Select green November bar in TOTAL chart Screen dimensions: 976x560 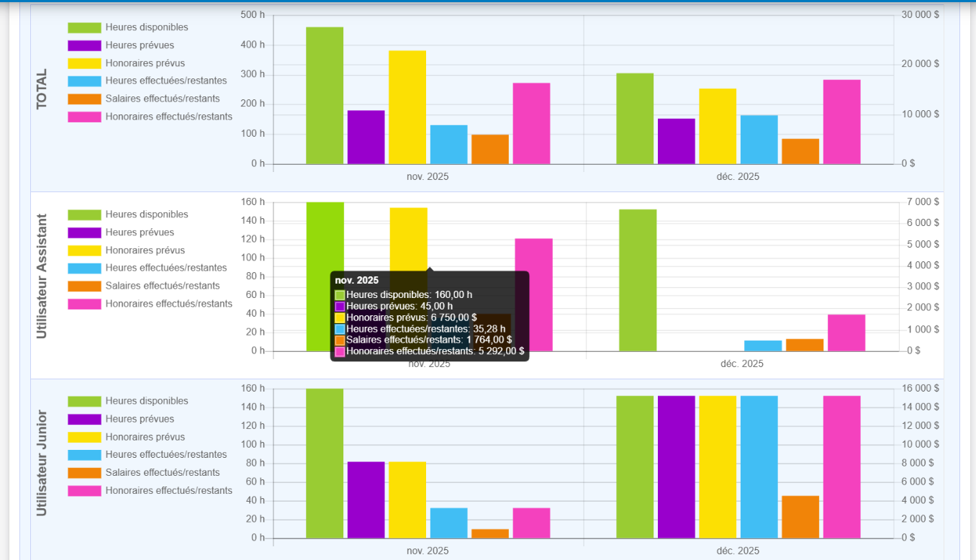click(325, 96)
